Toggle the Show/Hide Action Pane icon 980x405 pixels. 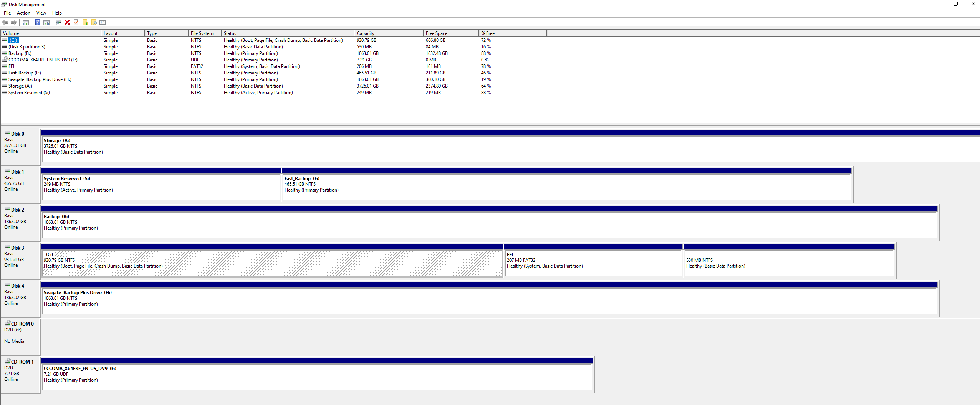tap(46, 22)
